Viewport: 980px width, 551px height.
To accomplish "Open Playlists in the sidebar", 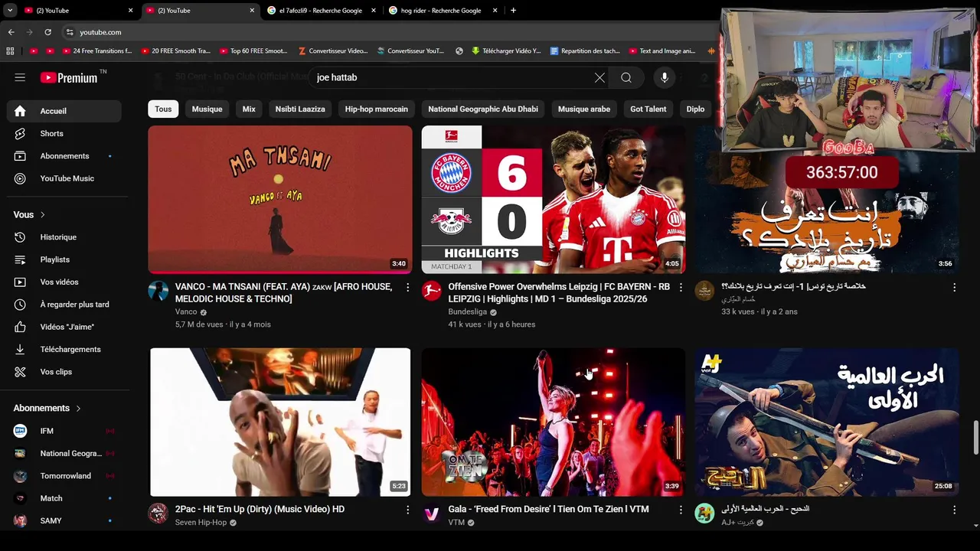I will 64,259.
